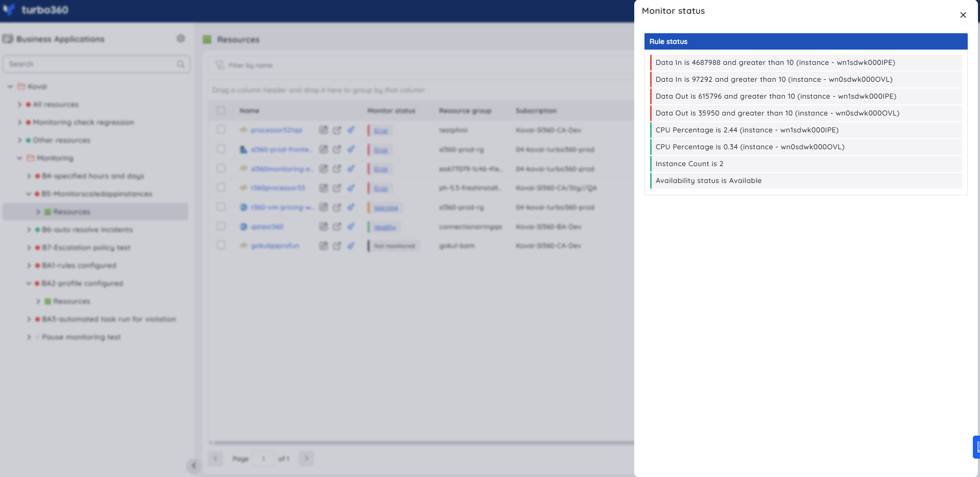Screen dimensions: 980x477
Task: Open BA1-rules configured tree item
Action: click(x=79, y=265)
